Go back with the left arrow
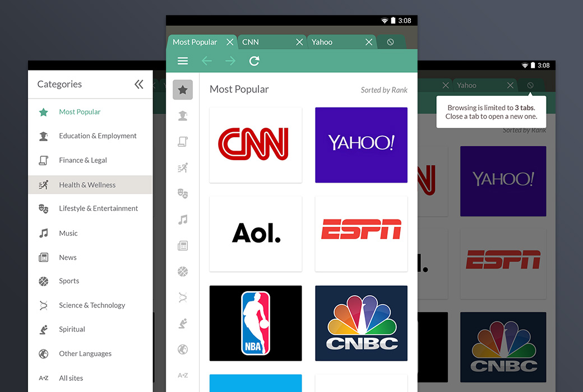The height and width of the screenshot is (392, 583). tap(207, 61)
